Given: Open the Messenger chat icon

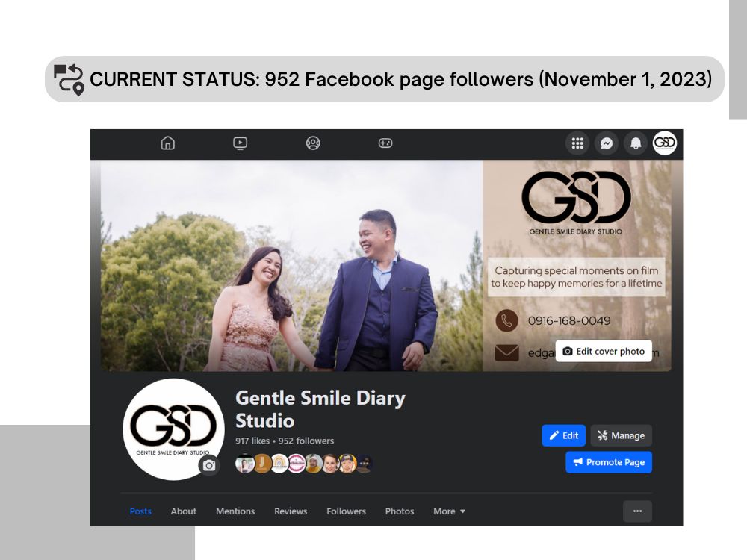Looking at the screenshot, I should (x=607, y=143).
